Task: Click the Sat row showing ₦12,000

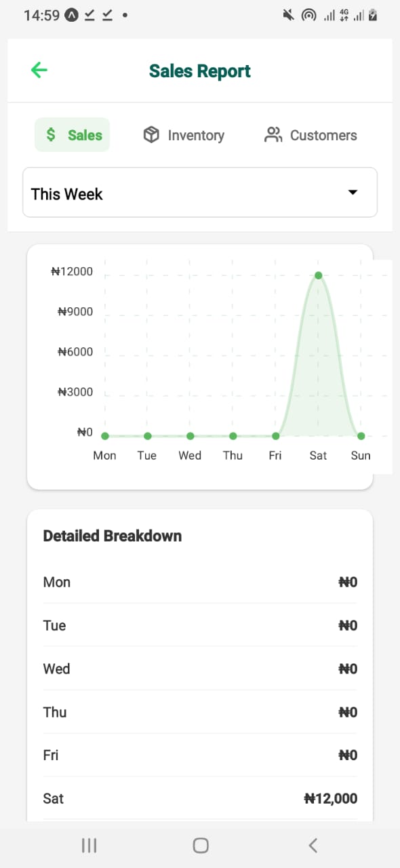Action: pos(200,798)
